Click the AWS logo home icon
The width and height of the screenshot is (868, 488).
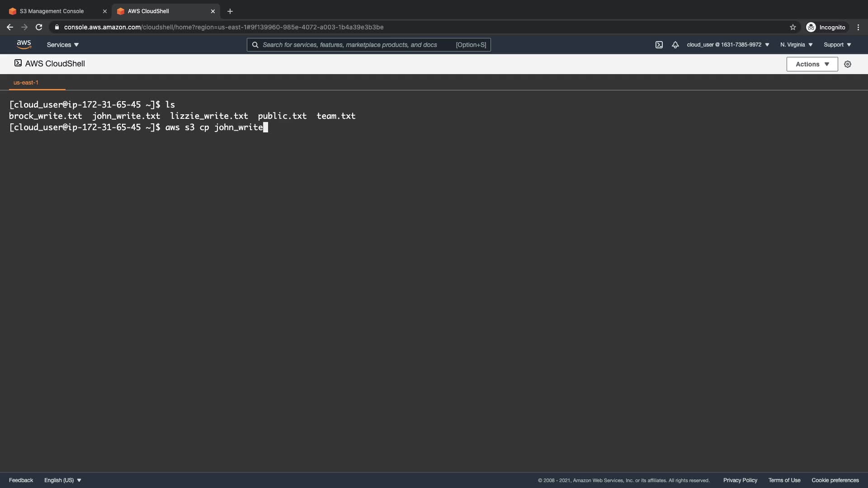(24, 44)
